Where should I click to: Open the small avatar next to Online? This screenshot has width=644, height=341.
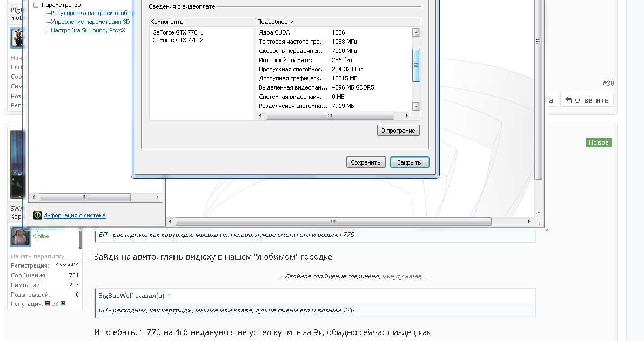(x=19, y=236)
